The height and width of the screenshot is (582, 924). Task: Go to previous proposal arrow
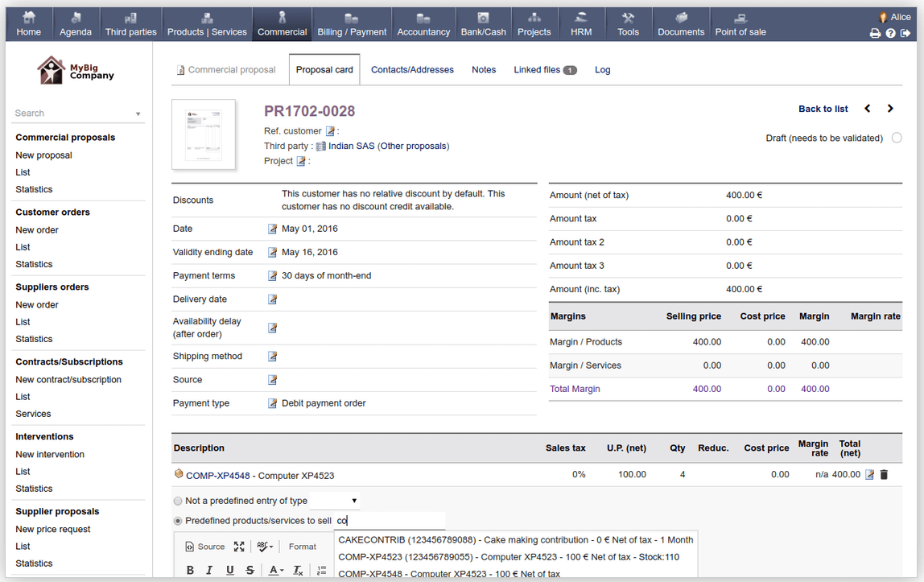(868, 109)
